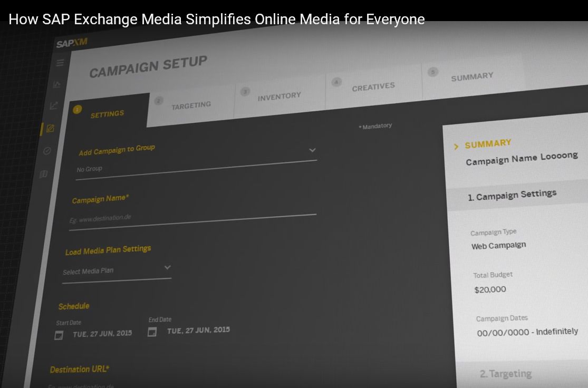Click the '$20,000' total budget value
This screenshot has width=588, height=388.
(x=490, y=289)
